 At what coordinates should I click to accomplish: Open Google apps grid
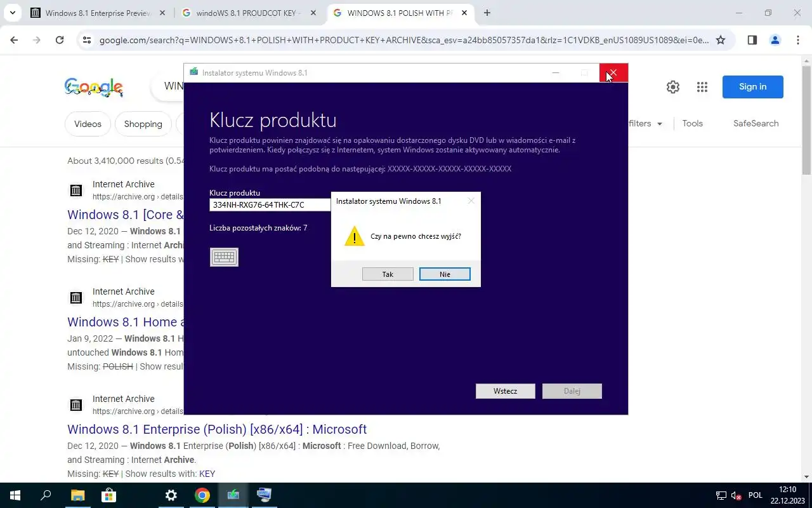tap(702, 87)
